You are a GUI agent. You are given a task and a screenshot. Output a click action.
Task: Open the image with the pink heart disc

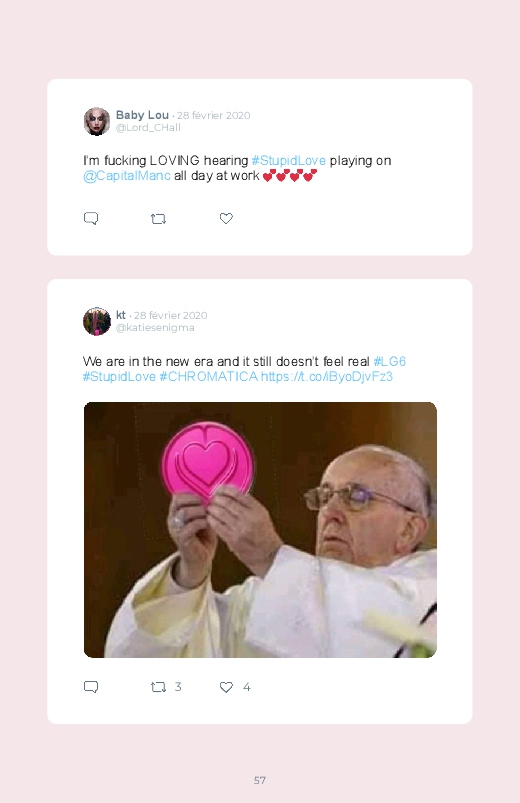(260, 530)
